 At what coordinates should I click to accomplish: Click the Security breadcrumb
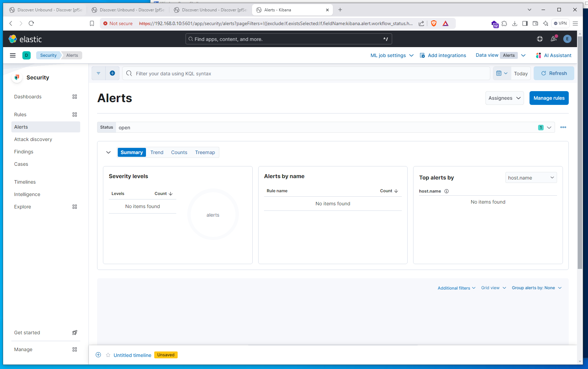pyautogui.click(x=49, y=55)
